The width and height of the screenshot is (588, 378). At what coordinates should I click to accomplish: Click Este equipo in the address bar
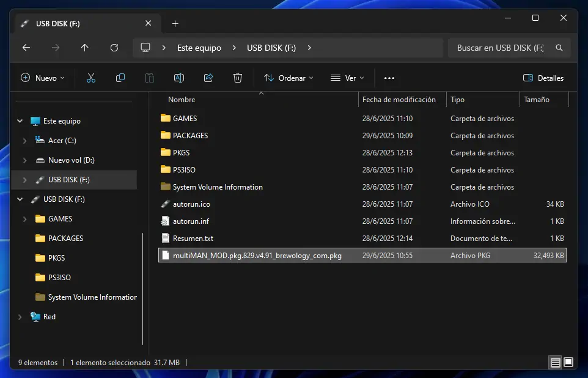click(199, 48)
